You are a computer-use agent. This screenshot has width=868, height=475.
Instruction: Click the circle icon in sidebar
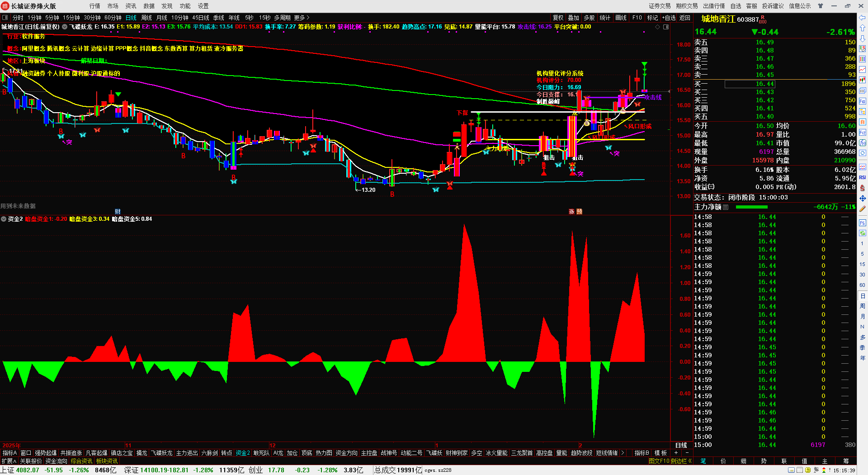pos(862,153)
